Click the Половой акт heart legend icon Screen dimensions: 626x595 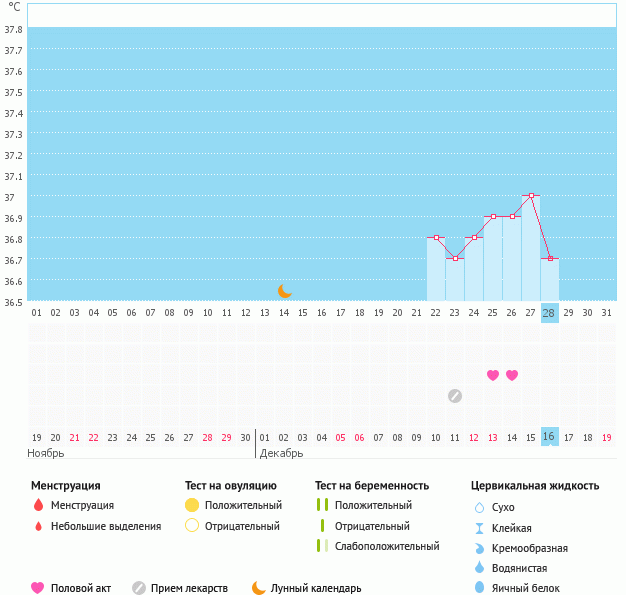tap(38, 588)
